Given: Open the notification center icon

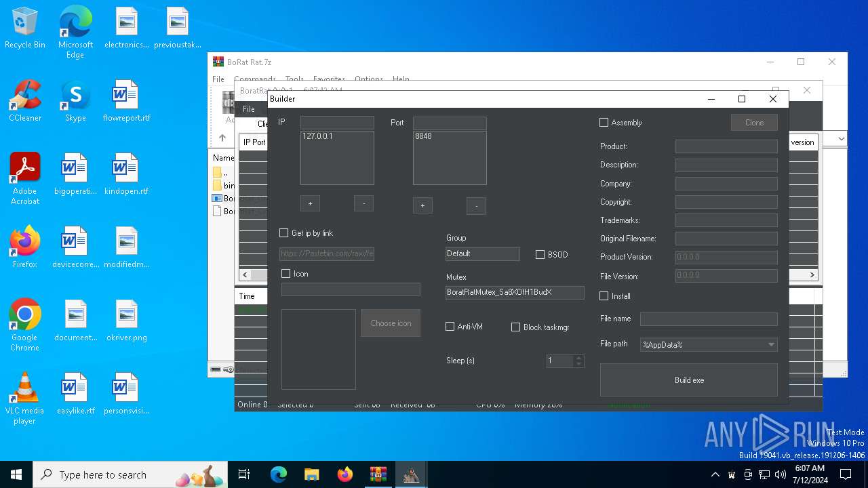Looking at the screenshot, I should (x=846, y=474).
